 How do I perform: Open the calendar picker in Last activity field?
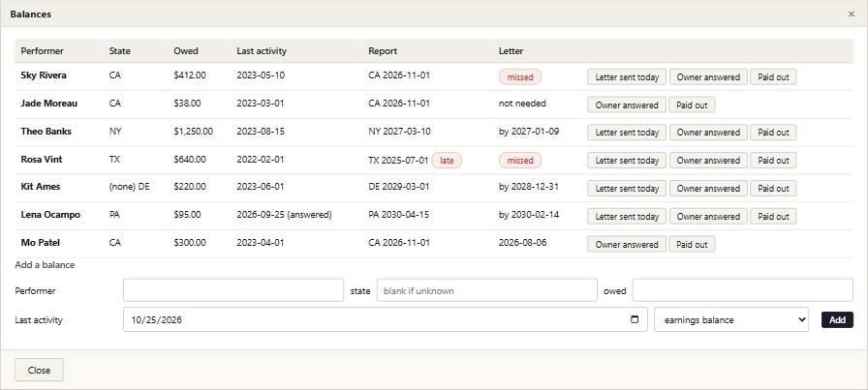click(x=635, y=319)
